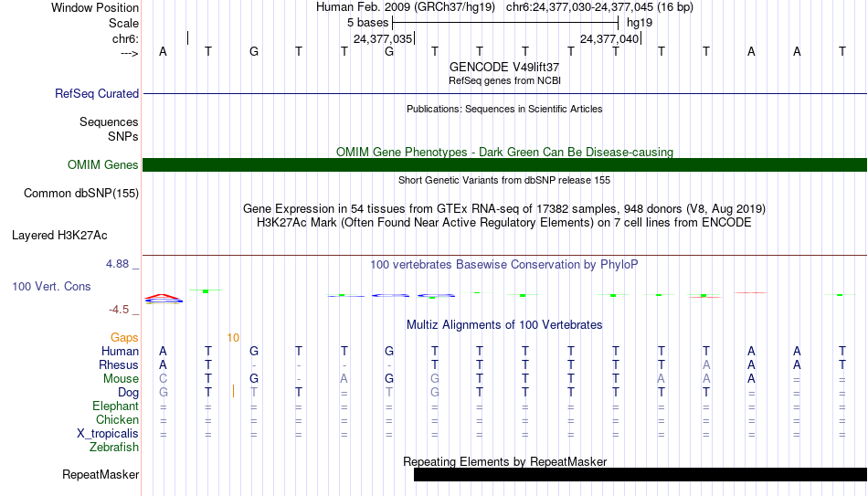Click the Sequences track label
Screen dimensions: 868x496
(109, 121)
